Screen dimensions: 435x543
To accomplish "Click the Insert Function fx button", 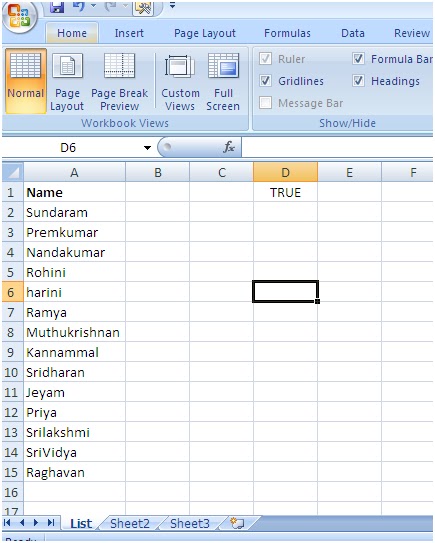I will [229, 148].
